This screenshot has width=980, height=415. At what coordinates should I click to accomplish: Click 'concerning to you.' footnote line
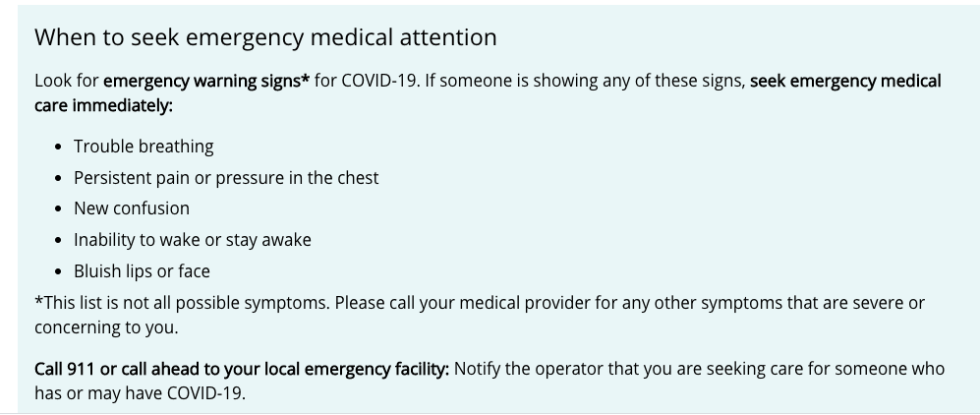pyautogui.click(x=106, y=327)
